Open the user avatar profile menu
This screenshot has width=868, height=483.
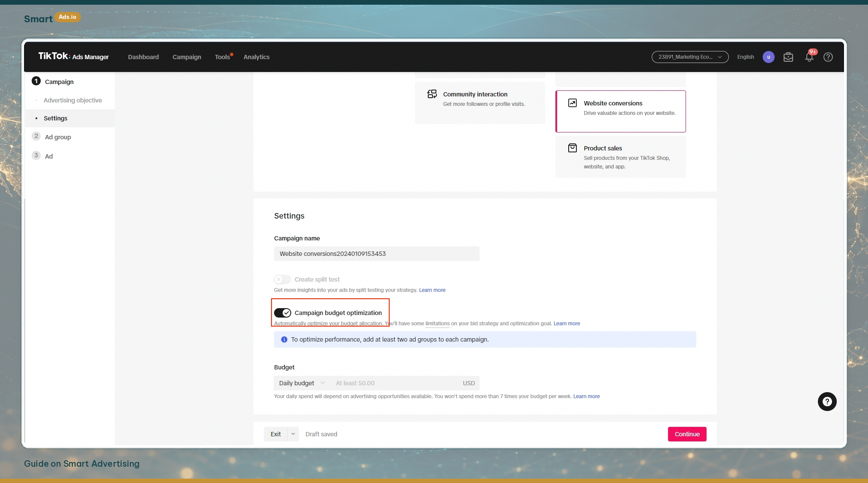point(769,57)
